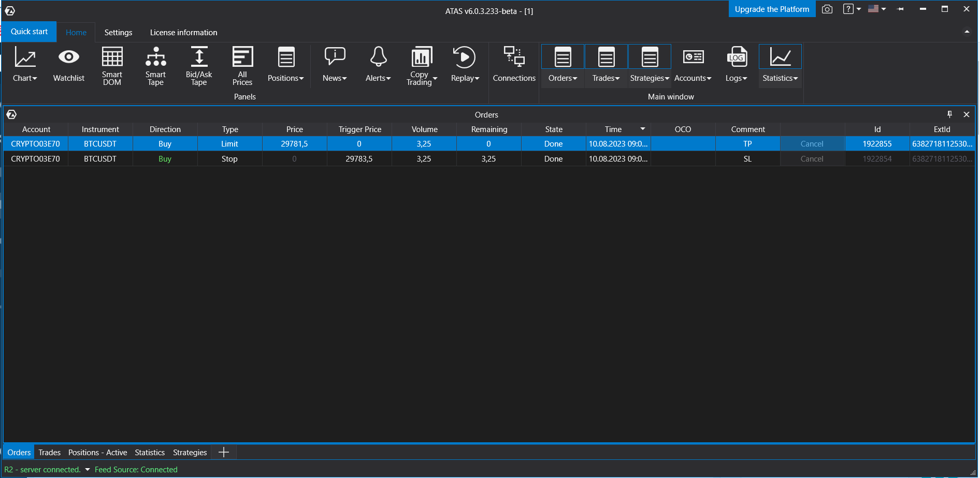Take a screenshot using the camera icon
The height and width of the screenshot is (478, 980).
tap(827, 9)
